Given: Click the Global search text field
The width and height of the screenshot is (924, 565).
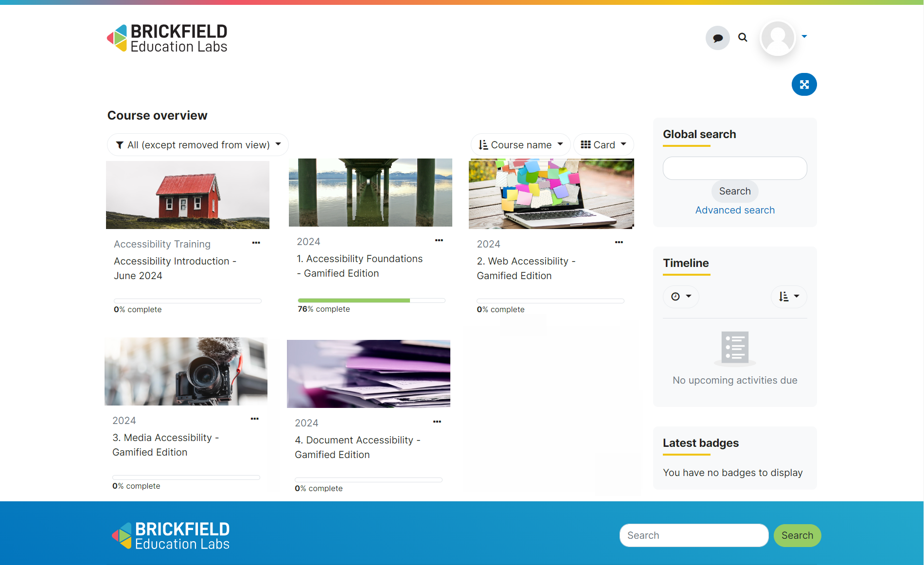Looking at the screenshot, I should click(735, 168).
